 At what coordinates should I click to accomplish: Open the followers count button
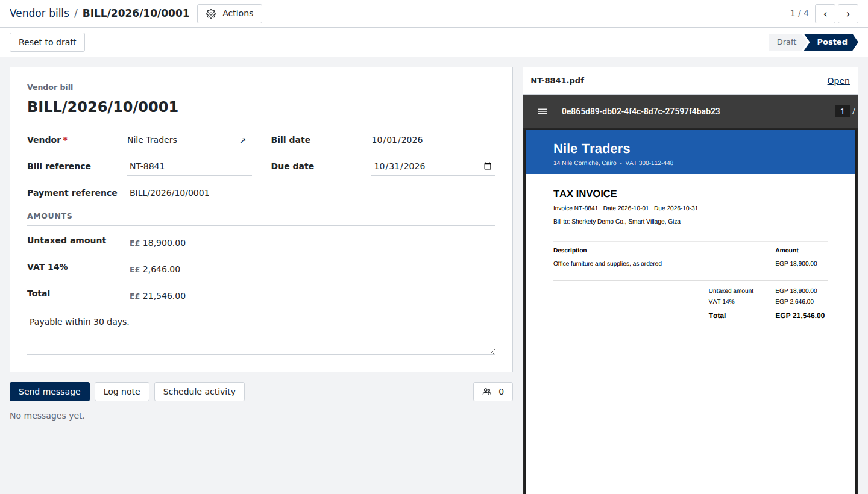(x=493, y=392)
